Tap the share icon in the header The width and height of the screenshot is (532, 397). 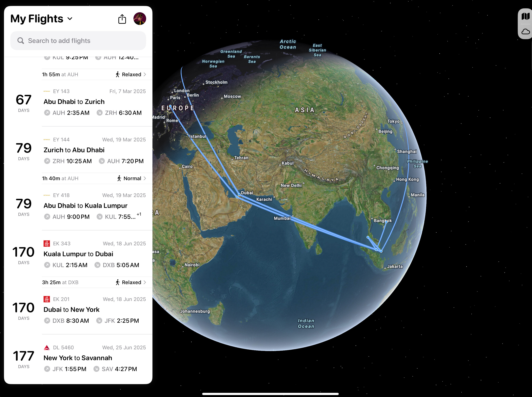click(122, 19)
